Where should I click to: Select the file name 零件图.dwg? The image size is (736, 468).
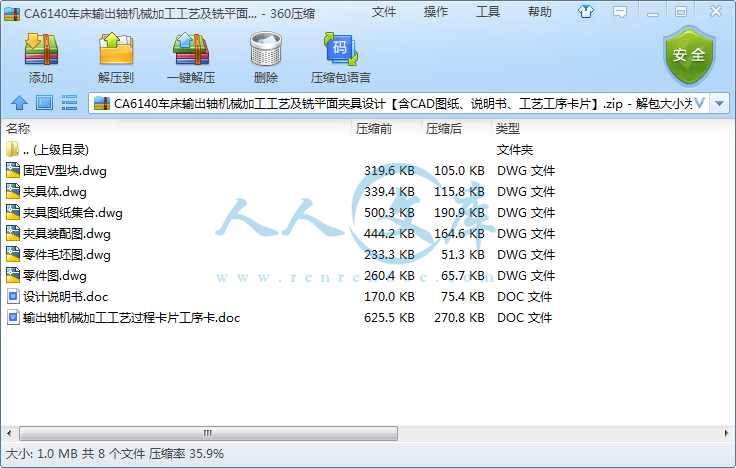click(55, 276)
